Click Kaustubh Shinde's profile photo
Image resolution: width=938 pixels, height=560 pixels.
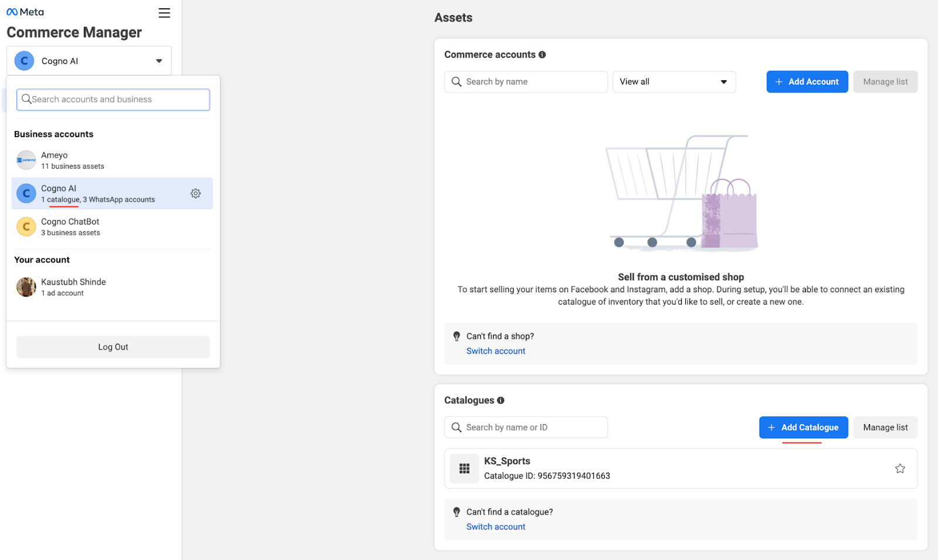click(x=26, y=287)
